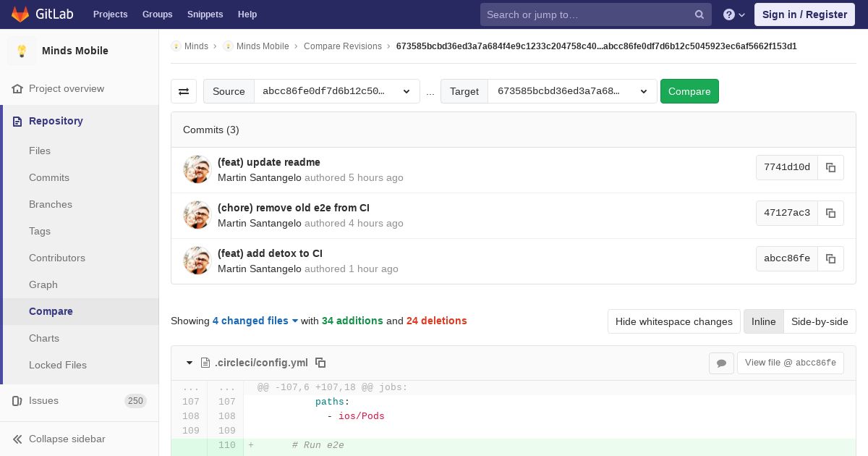Screen dimensions: 868x456
Task: Switch diff view to Side-by-side
Action: (x=820, y=321)
